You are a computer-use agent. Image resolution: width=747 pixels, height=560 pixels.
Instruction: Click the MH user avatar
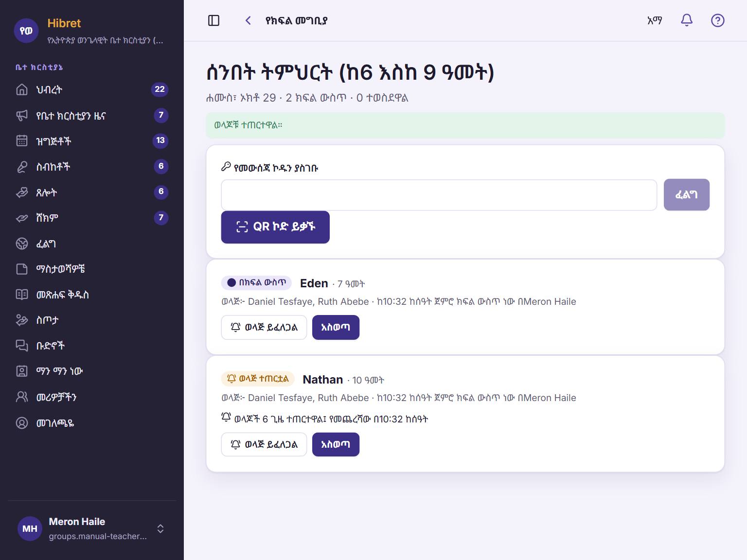(30, 528)
